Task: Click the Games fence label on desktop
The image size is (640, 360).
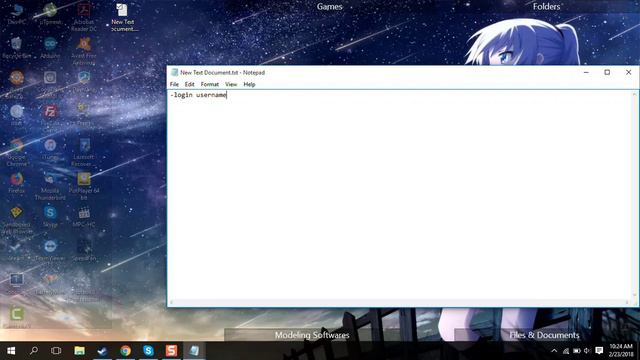Action: pos(329,7)
